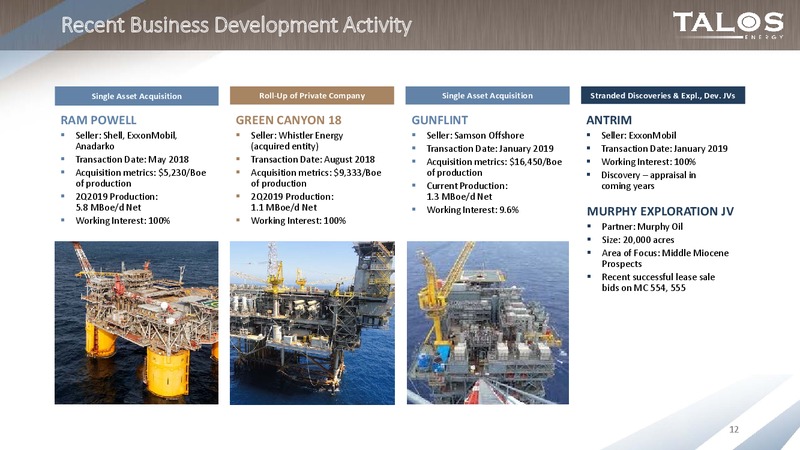Image resolution: width=800 pixels, height=450 pixels.
Task: Click the Gunflint platform photo
Action: pos(488,323)
